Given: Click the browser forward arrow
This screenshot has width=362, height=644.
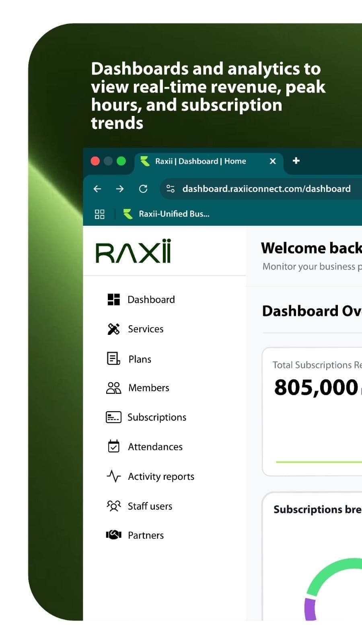Looking at the screenshot, I should click(x=120, y=189).
